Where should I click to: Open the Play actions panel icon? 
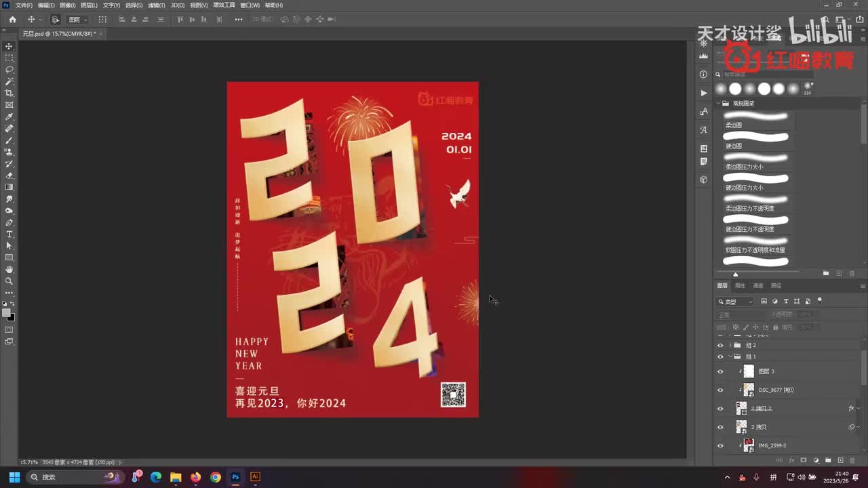(x=703, y=93)
